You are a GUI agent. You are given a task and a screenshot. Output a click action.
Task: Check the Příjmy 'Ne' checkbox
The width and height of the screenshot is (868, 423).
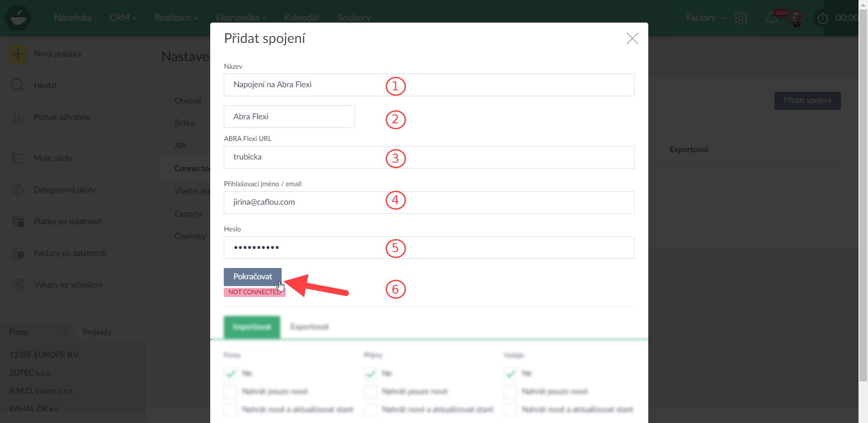[x=371, y=373]
